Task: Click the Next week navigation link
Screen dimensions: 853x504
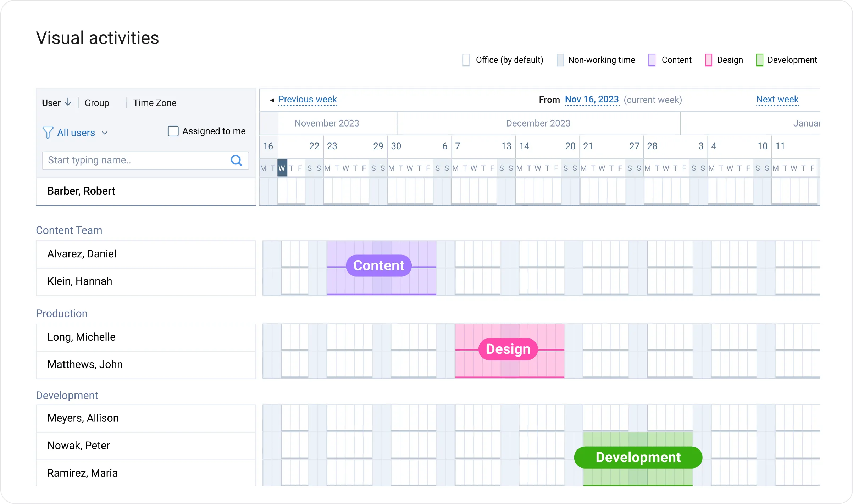Action: tap(777, 99)
